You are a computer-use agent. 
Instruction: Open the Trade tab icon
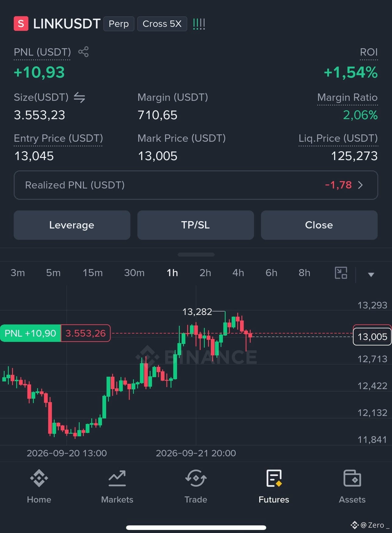pos(196,478)
